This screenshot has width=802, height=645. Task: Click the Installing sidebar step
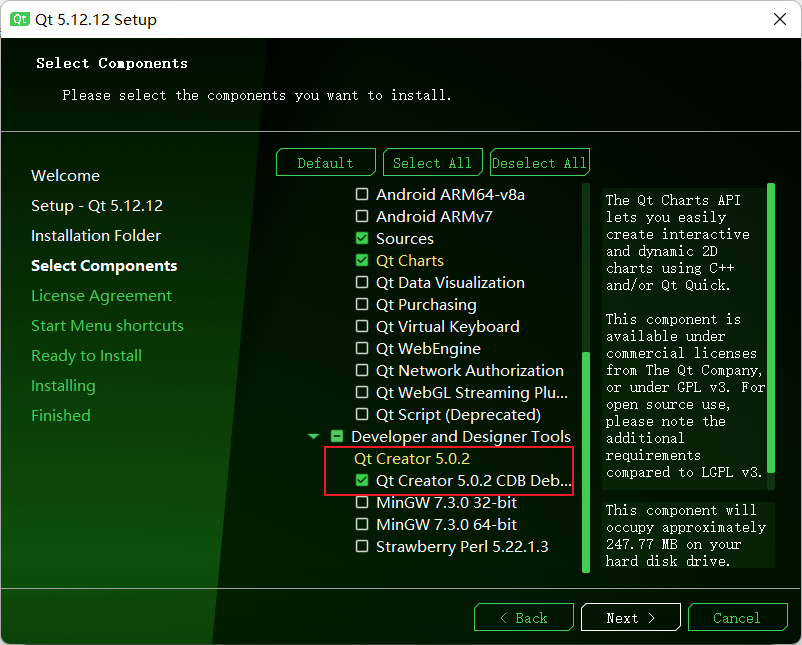63,385
